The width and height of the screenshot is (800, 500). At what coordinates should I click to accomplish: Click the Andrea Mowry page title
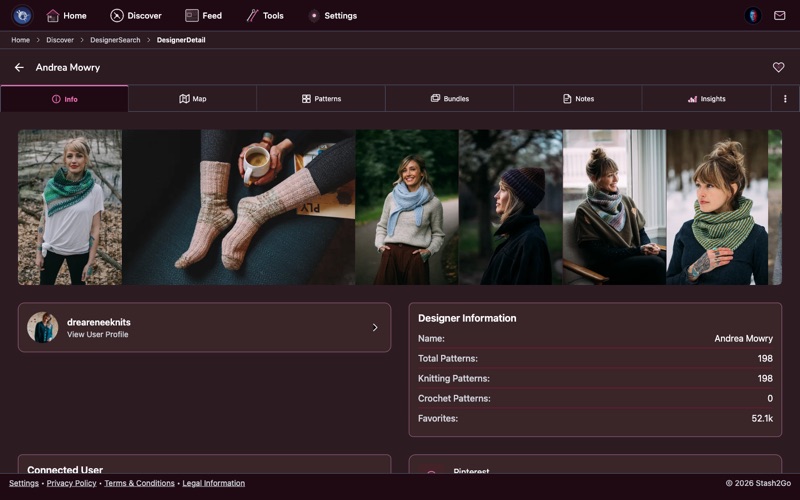68,67
